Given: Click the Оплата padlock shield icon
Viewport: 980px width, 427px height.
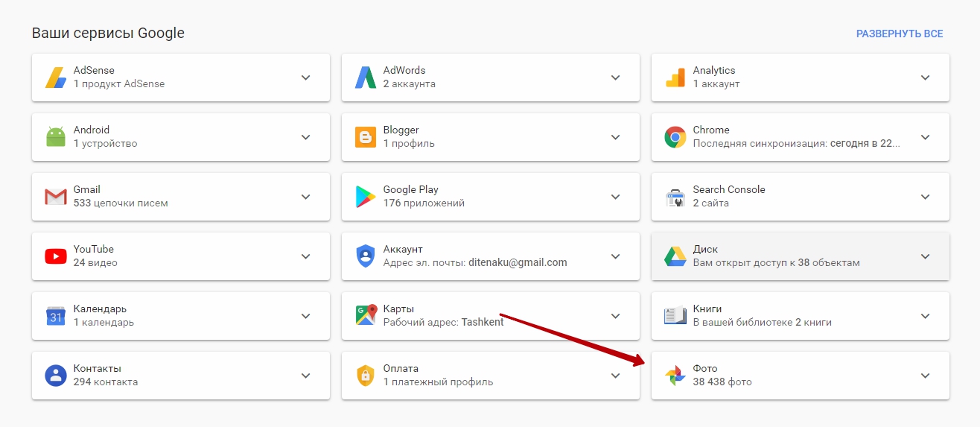Looking at the screenshot, I should pos(366,376).
